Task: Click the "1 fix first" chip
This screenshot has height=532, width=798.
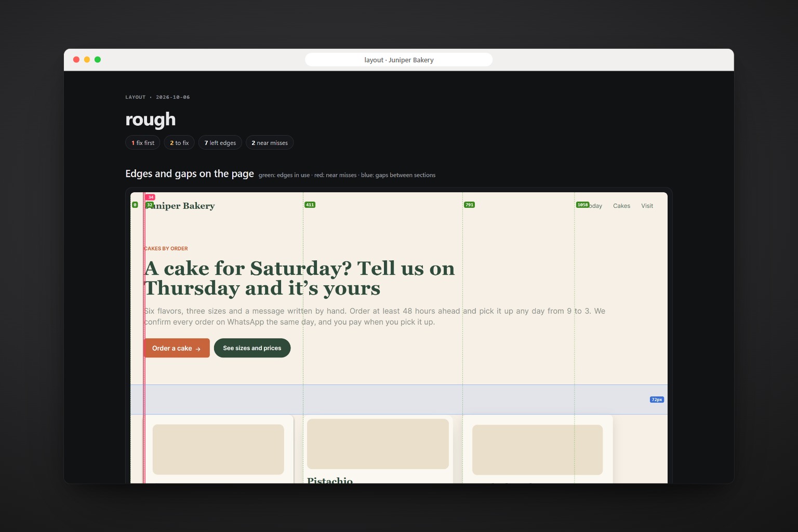Action: [x=143, y=142]
